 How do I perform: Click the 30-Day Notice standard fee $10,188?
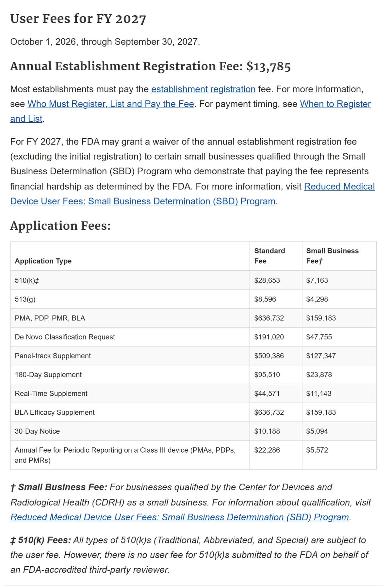(x=267, y=431)
